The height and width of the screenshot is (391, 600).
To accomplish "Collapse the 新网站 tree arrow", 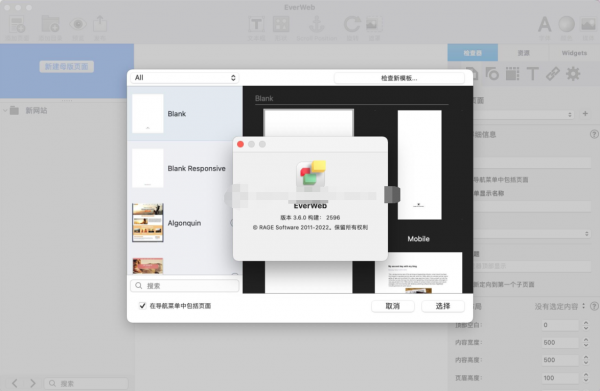I will [x=5, y=111].
